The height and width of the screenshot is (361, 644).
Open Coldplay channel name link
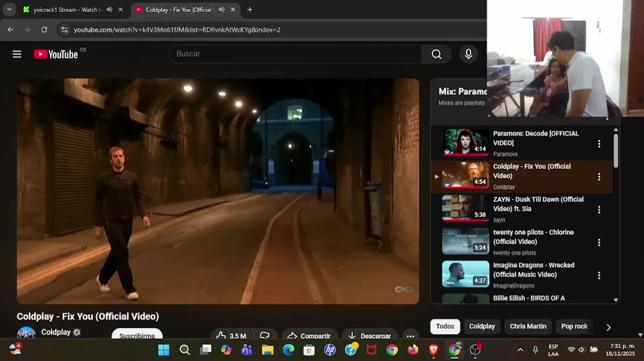(x=56, y=332)
